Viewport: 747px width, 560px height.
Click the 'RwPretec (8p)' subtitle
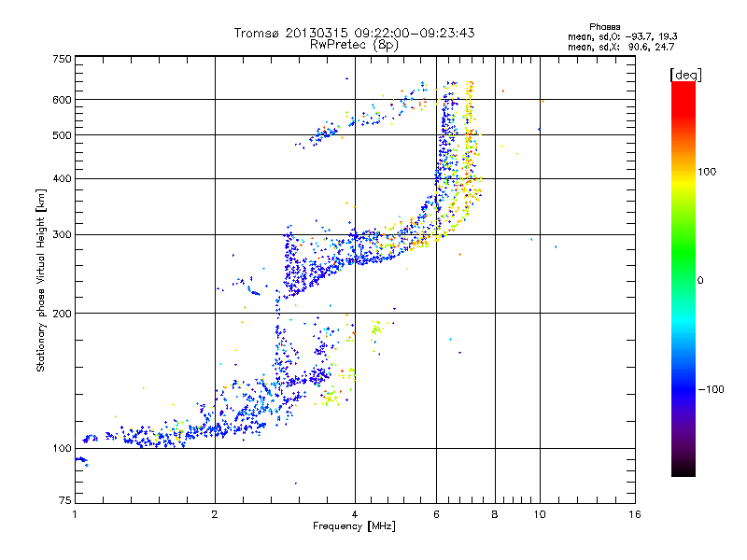pos(354,45)
